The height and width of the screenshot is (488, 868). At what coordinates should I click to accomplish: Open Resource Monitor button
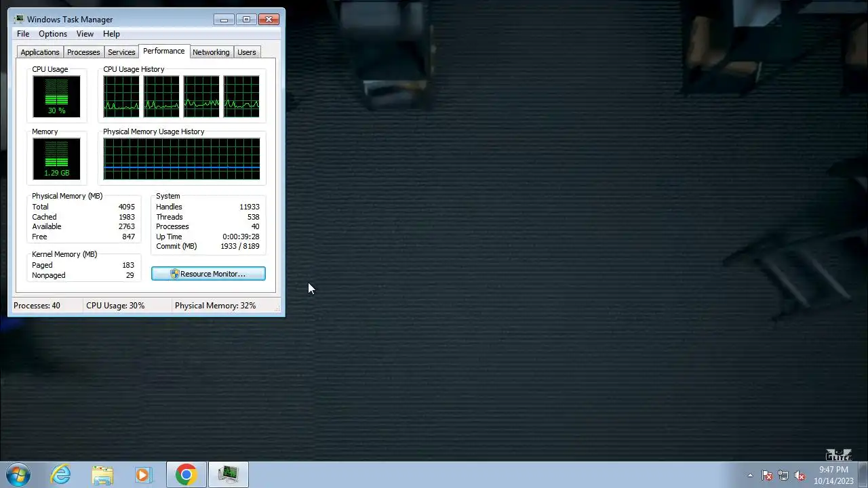(208, 274)
